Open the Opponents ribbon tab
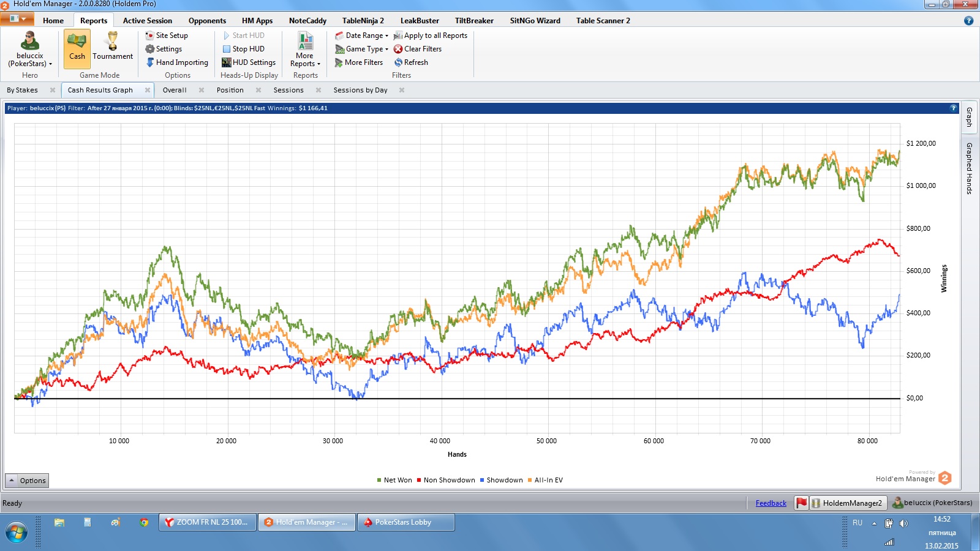980x551 pixels. tap(207, 20)
